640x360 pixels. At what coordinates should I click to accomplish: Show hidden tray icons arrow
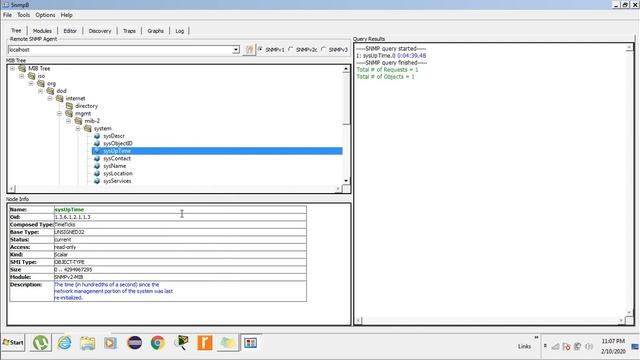(545, 346)
